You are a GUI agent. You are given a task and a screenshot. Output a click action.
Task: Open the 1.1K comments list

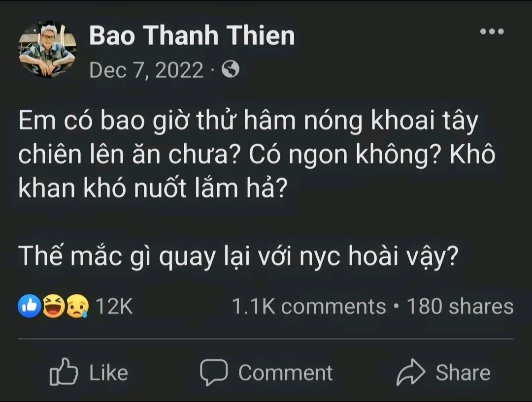pyautogui.click(x=309, y=307)
